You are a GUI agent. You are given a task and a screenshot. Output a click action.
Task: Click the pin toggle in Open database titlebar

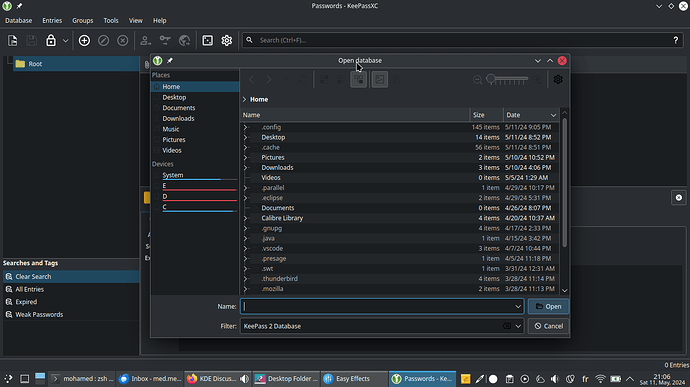[x=170, y=60]
